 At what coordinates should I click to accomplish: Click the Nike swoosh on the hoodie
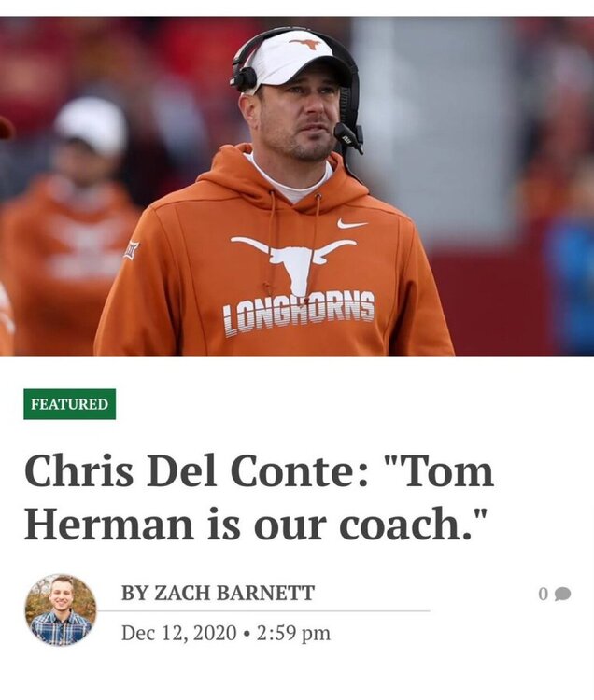click(x=352, y=224)
